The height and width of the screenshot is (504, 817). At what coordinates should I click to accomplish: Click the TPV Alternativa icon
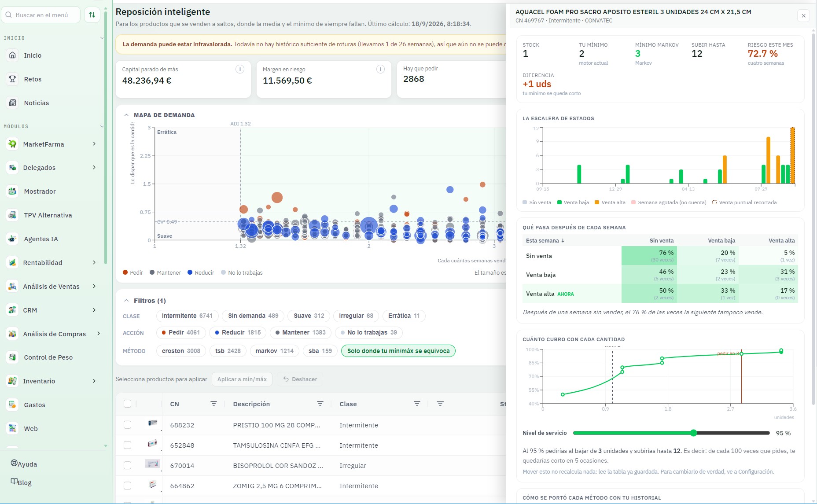point(12,215)
